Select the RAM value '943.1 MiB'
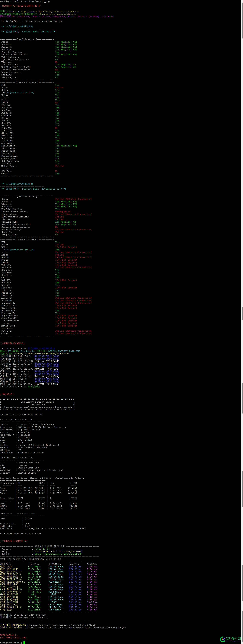243x644 pixels. coord(24,437)
